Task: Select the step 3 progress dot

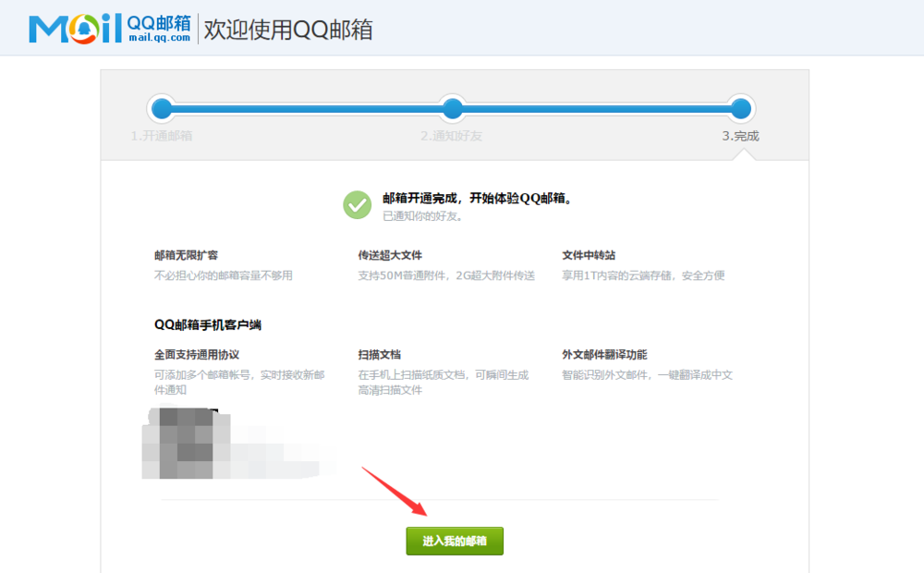Action: click(742, 108)
